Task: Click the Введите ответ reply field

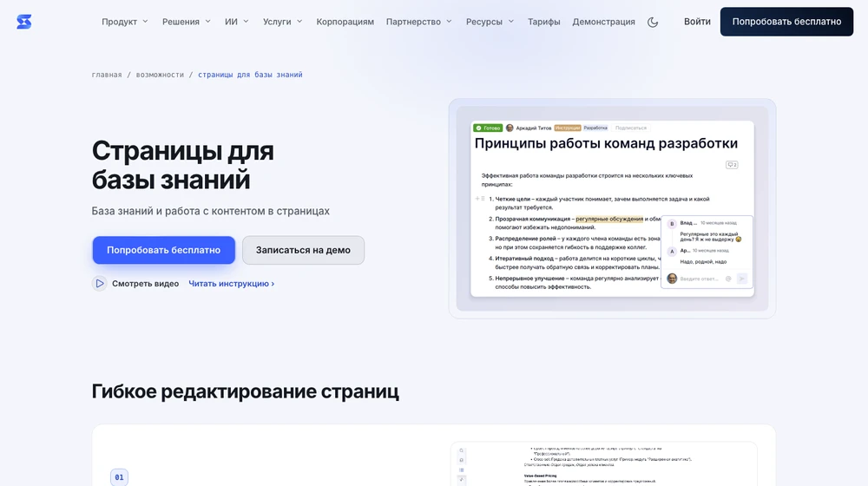Action: pyautogui.click(x=699, y=279)
